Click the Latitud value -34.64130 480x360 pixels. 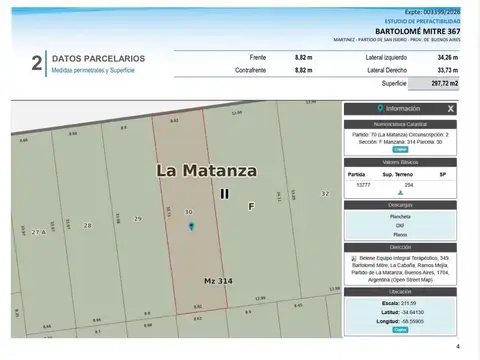412,312
